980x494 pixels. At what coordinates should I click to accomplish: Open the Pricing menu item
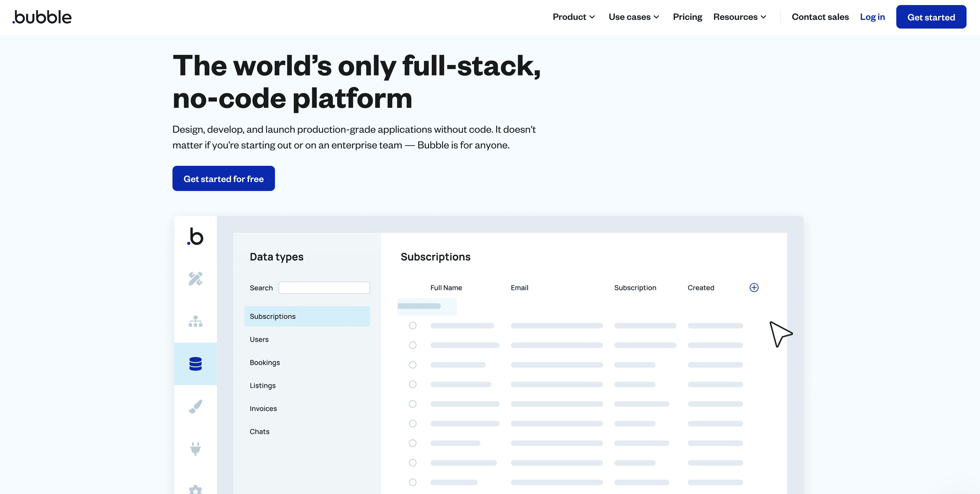(x=687, y=16)
